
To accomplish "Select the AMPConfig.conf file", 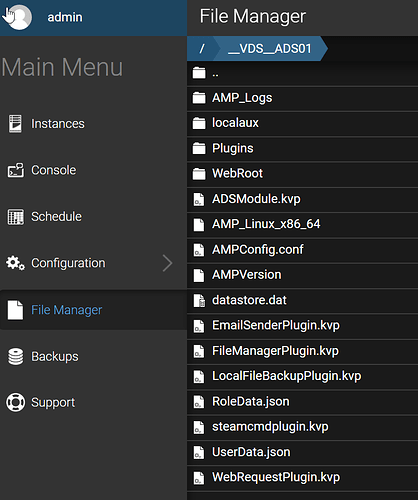I will click(302, 250).
